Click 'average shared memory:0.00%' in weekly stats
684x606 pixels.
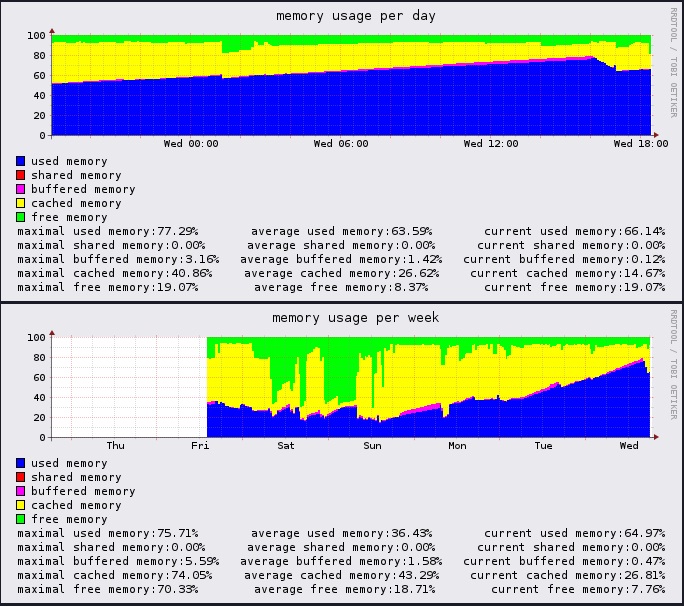pyautogui.click(x=341, y=547)
